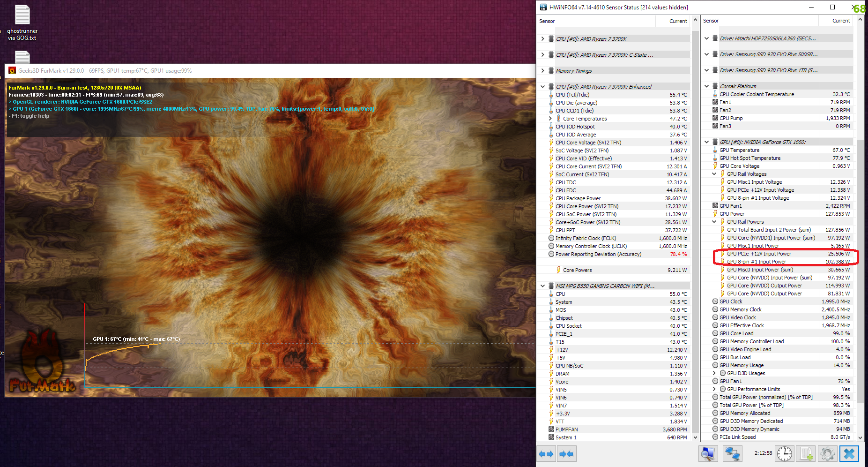Collapse MSI MPG B550 GAMING CARBON group
868x467 pixels.
click(x=543, y=286)
